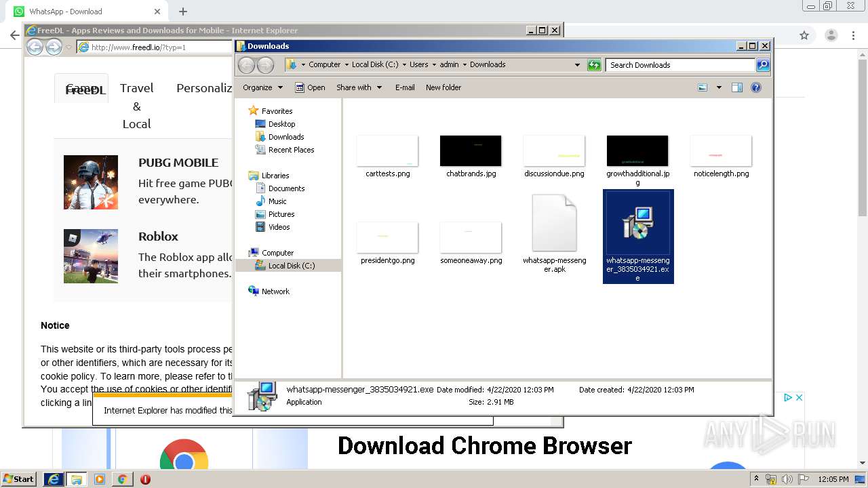Screen dimensions: 868x488
Task: Select Desktop in navigation pane
Action: tap(281, 124)
